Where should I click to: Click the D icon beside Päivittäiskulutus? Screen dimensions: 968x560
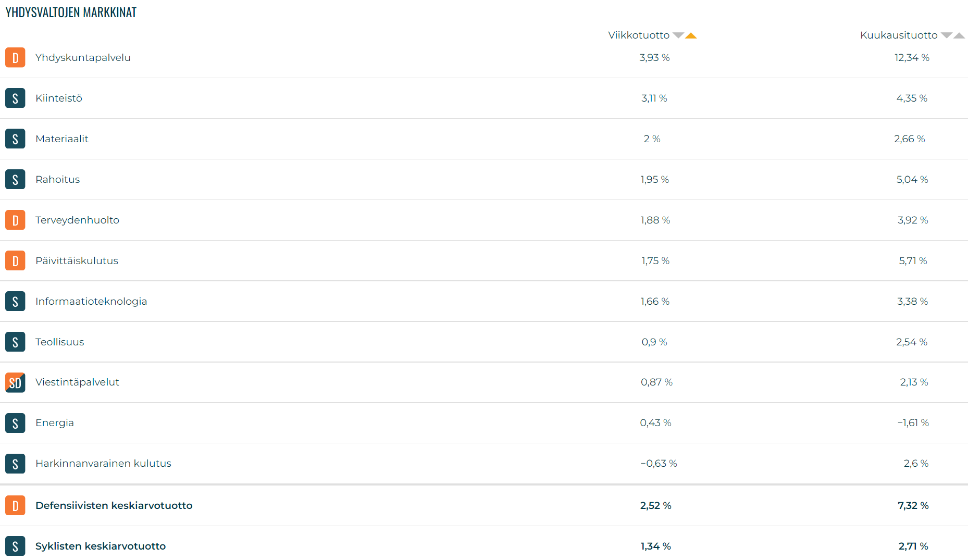[x=15, y=260]
